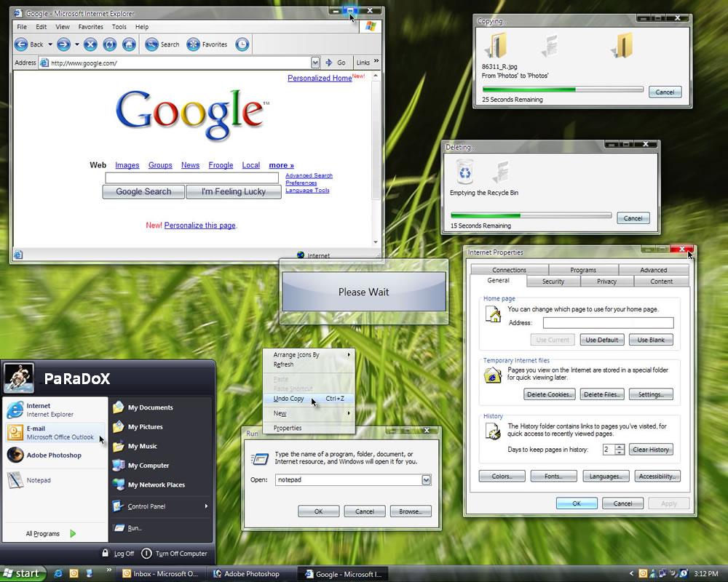Open My Network Places in Start menu

tap(156, 485)
